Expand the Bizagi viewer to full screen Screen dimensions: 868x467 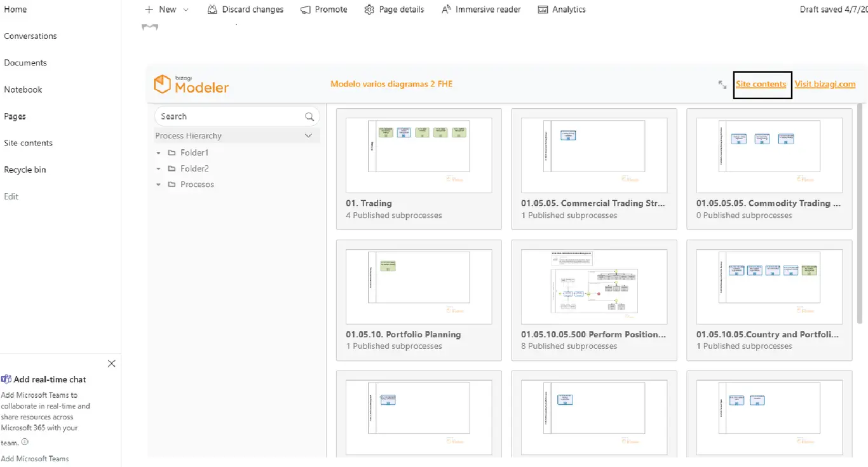click(x=722, y=85)
